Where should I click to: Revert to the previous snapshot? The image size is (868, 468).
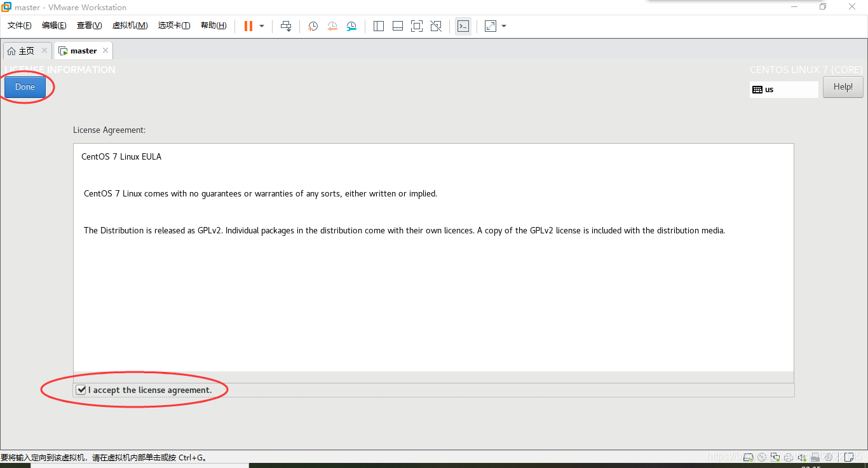(x=332, y=26)
